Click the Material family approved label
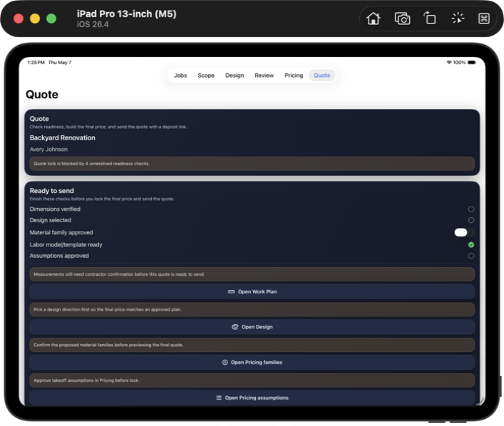This screenshot has width=504, height=426. point(61,233)
